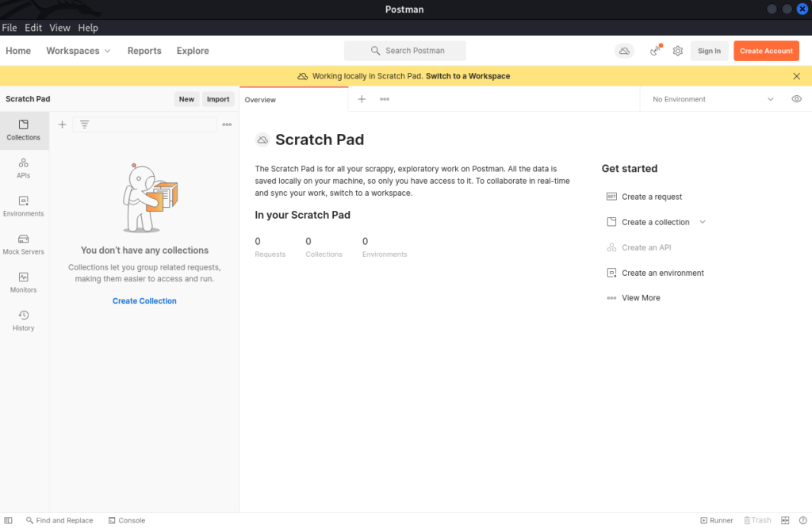Click the Import button
The height and width of the screenshot is (528, 812).
point(218,99)
